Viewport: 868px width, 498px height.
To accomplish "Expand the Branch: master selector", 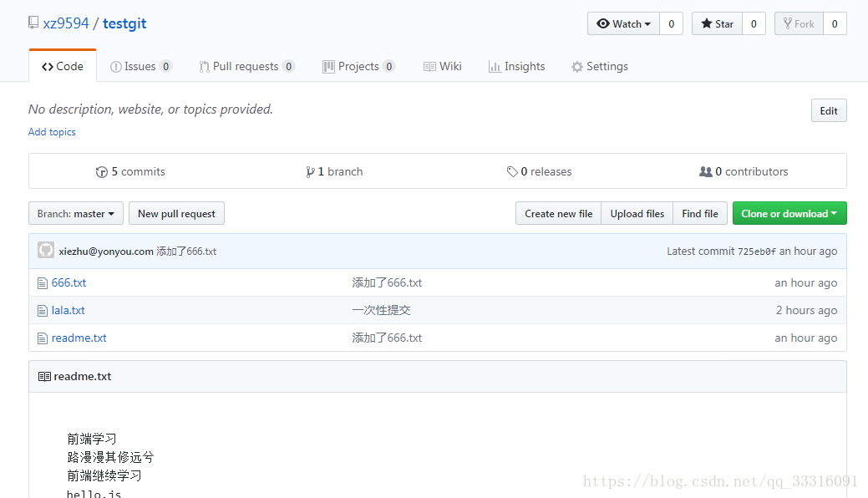I will 76,214.
